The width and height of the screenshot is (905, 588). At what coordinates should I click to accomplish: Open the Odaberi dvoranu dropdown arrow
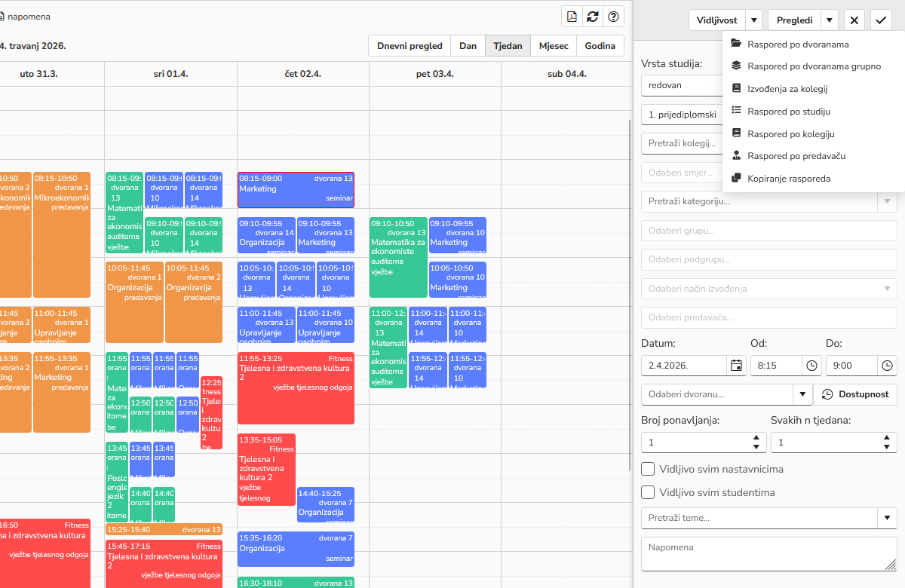(802, 394)
